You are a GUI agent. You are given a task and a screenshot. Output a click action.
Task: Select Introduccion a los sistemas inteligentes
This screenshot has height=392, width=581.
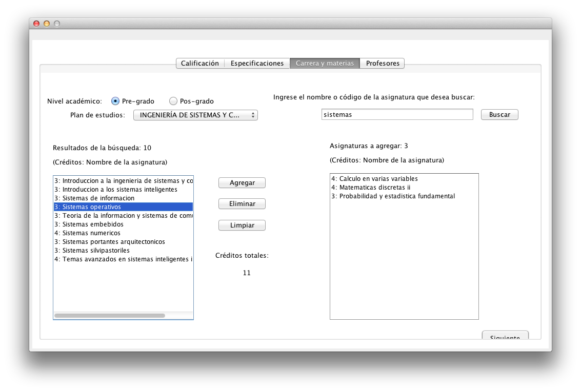[x=124, y=190]
